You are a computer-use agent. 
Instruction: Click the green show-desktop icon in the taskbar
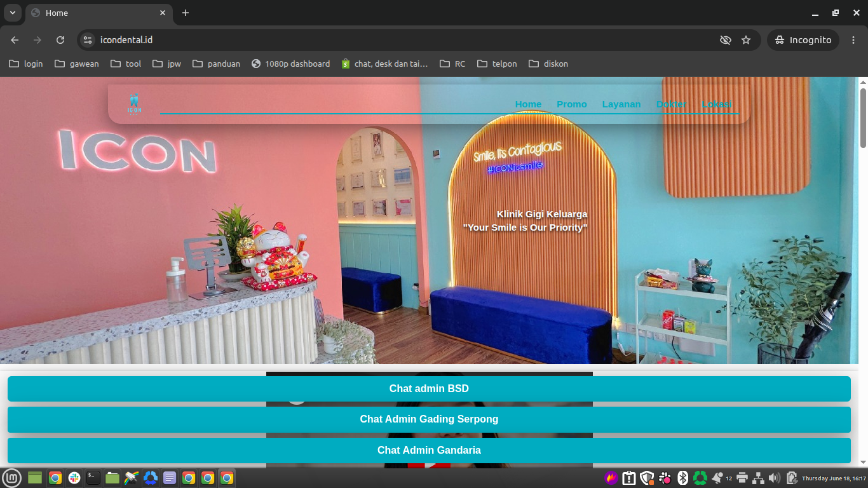point(35,478)
